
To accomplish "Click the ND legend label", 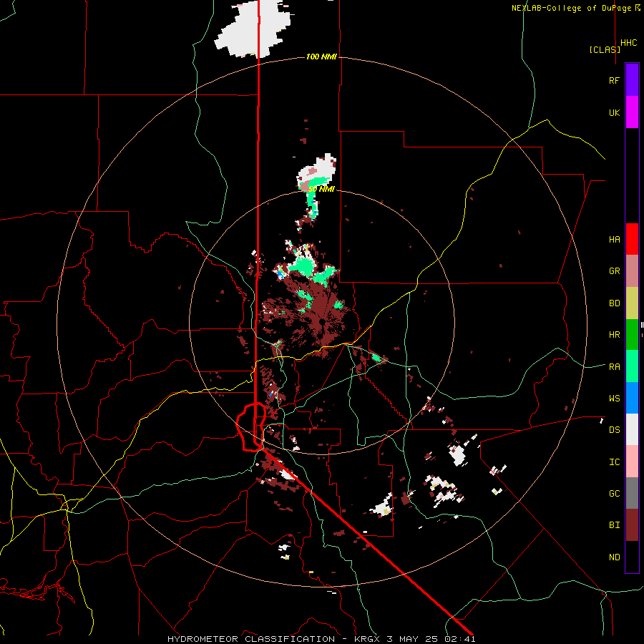I will [614, 557].
